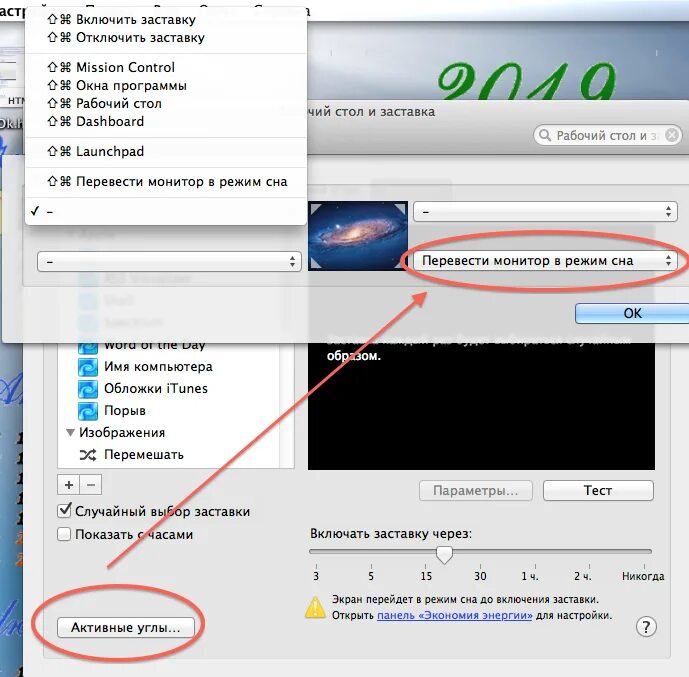689x677 pixels.
Task: Open the 'панель «Экономия энергии»' link
Action: (x=454, y=615)
